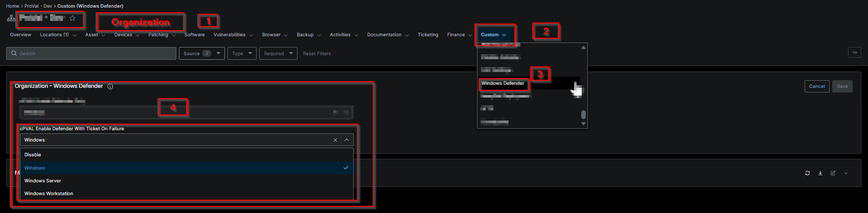Screen dimensions: 868x213
Task: Click the cPVAL Enable Defender With Ticket On Failure label
Action: pyautogui.click(x=72, y=129)
